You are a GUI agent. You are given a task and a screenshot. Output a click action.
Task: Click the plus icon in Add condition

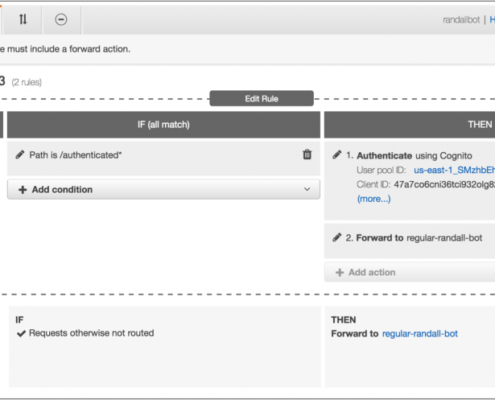coord(22,190)
